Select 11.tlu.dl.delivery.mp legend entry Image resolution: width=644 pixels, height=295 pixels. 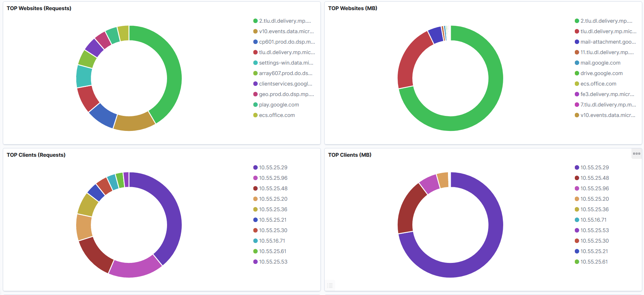(x=605, y=52)
